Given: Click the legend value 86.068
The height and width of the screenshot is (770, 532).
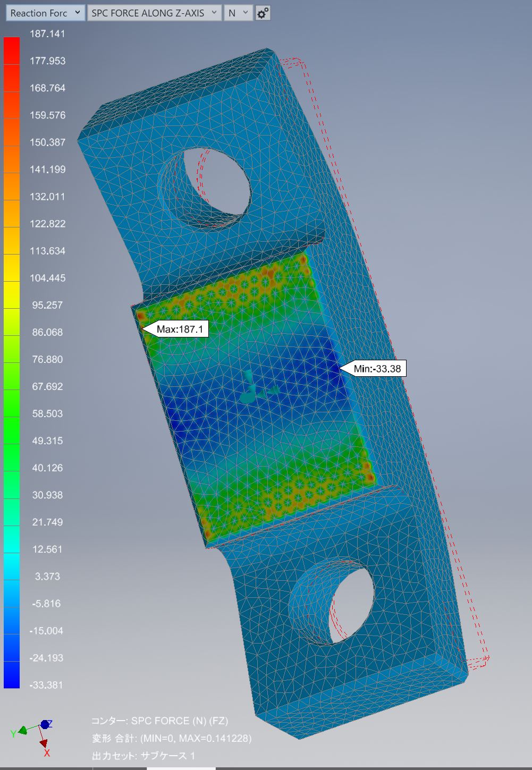Looking at the screenshot, I should click(47, 332).
